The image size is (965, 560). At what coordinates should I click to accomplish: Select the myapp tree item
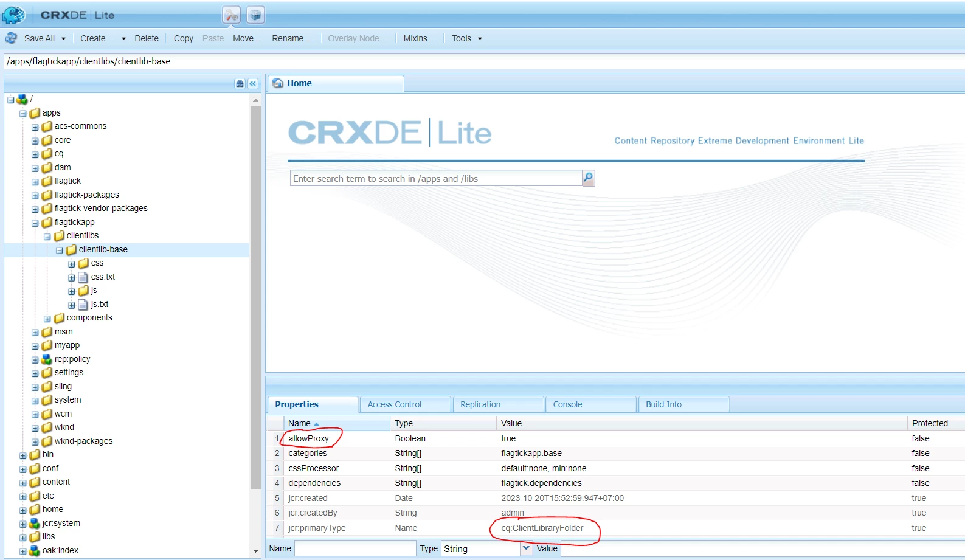tap(67, 345)
